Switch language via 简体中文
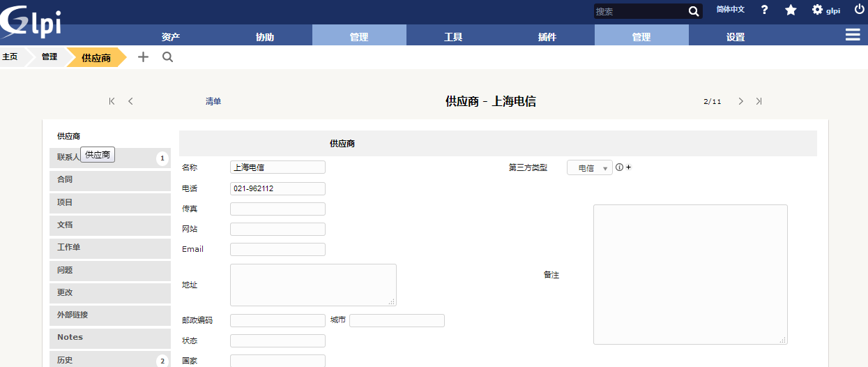This screenshot has height=367, width=868. click(x=730, y=10)
